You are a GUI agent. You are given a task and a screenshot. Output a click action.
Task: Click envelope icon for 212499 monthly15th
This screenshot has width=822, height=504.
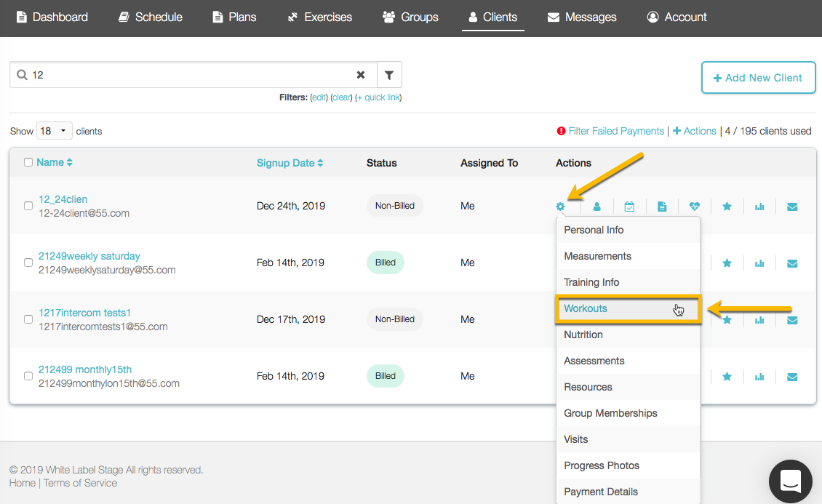click(792, 377)
